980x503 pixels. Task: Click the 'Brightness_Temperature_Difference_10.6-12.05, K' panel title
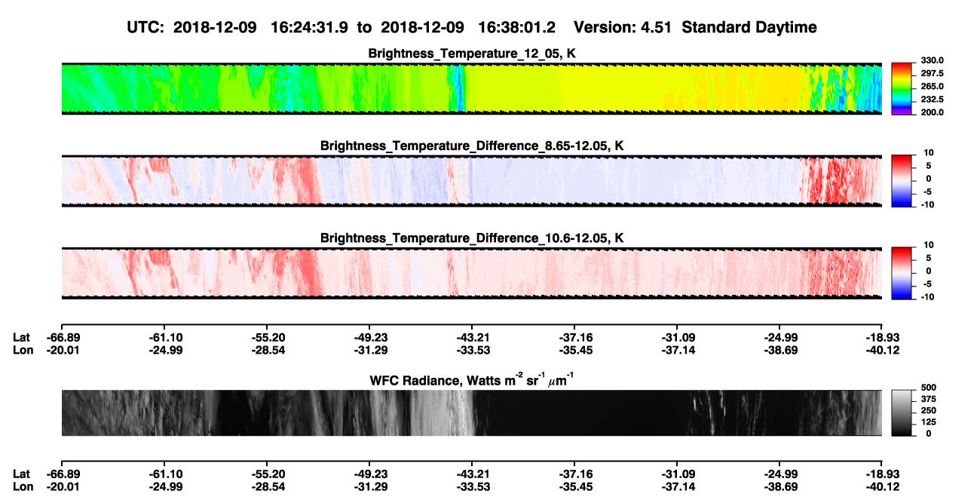[472, 238]
